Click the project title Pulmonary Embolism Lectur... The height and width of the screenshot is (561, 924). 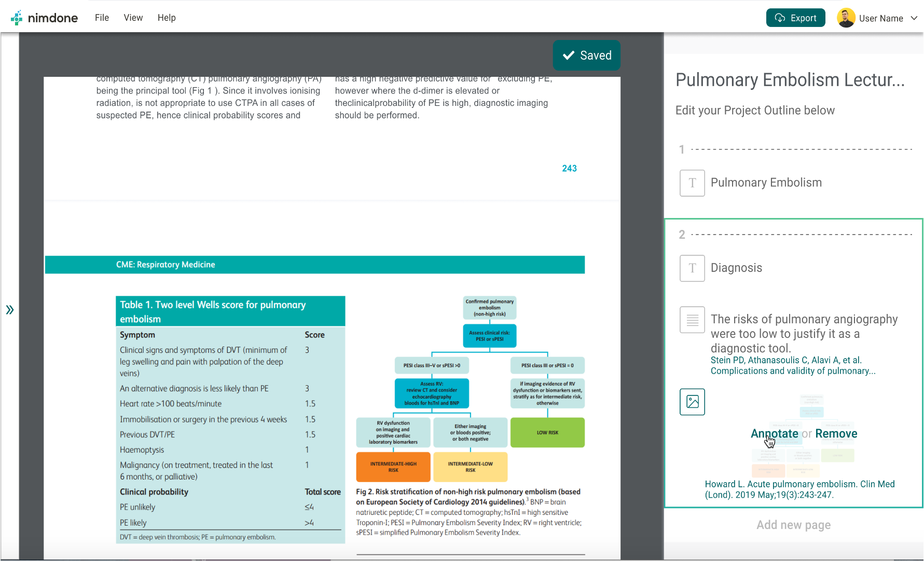pyautogui.click(x=790, y=80)
